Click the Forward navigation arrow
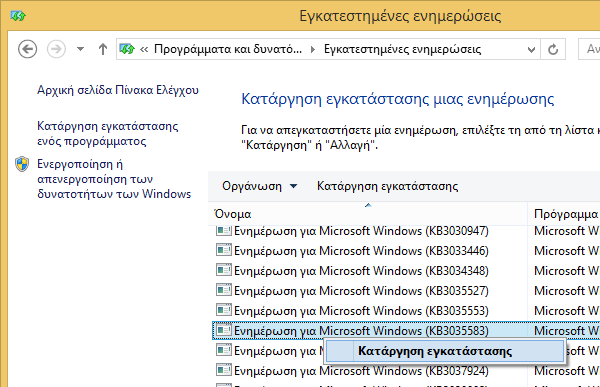The image size is (600, 387). (56, 49)
